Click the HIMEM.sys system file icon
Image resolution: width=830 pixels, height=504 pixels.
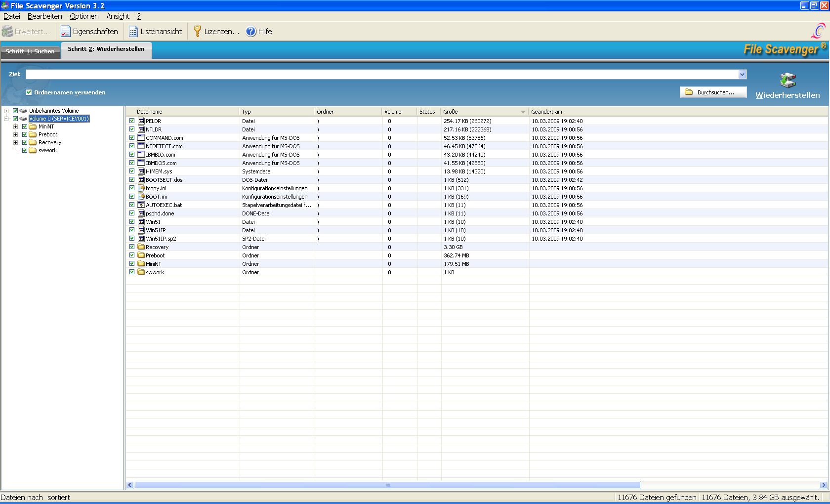pyautogui.click(x=141, y=171)
